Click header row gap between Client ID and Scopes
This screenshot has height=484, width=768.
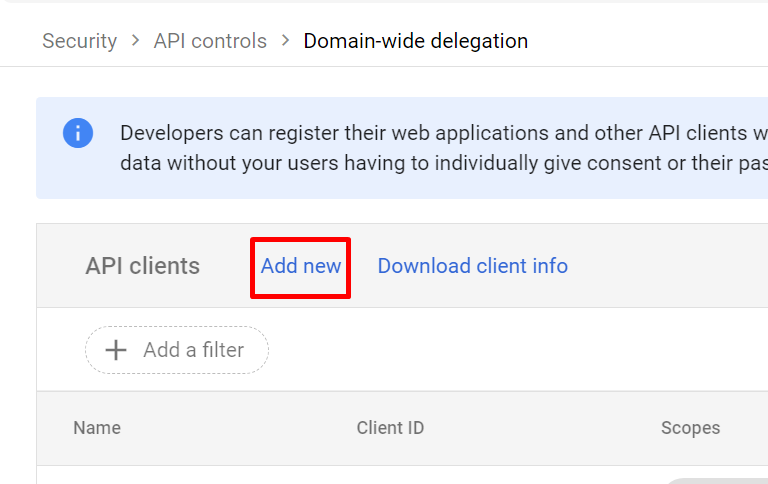[x=540, y=428]
